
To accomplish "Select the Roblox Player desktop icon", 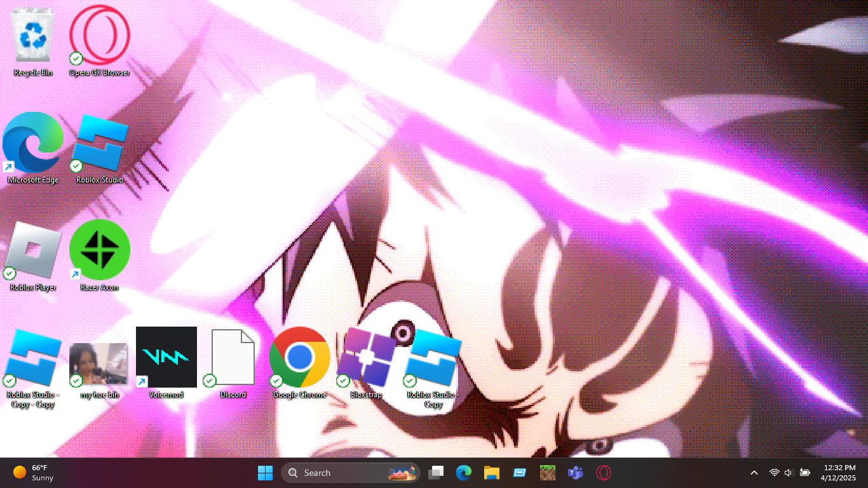I will coord(33,255).
